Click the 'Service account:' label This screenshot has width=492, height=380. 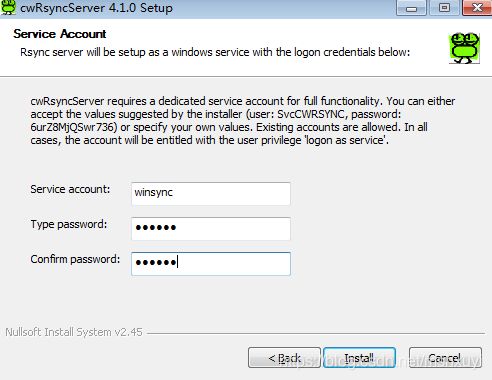(70, 189)
